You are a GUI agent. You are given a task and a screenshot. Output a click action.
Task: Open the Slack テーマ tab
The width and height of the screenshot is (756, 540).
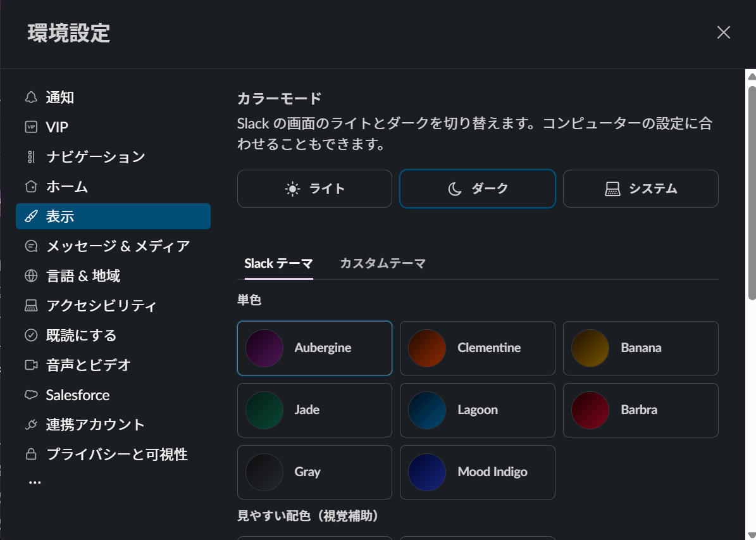click(x=278, y=263)
